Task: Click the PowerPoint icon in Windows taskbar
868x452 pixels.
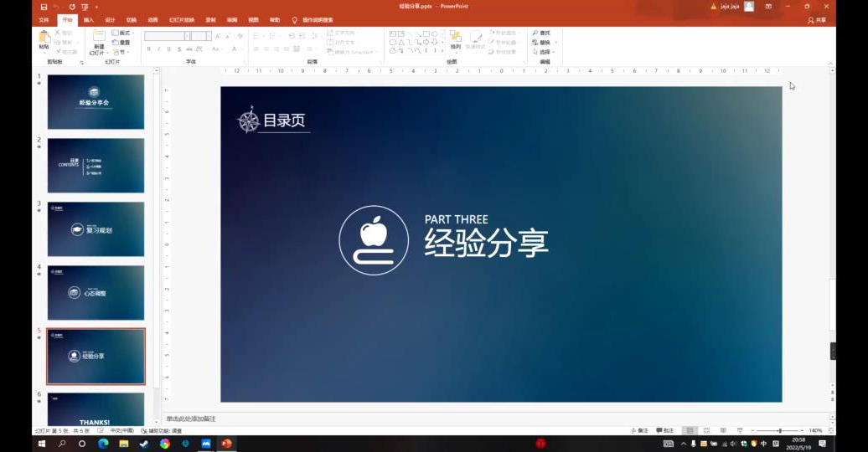Action: click(x=226, y=444)
